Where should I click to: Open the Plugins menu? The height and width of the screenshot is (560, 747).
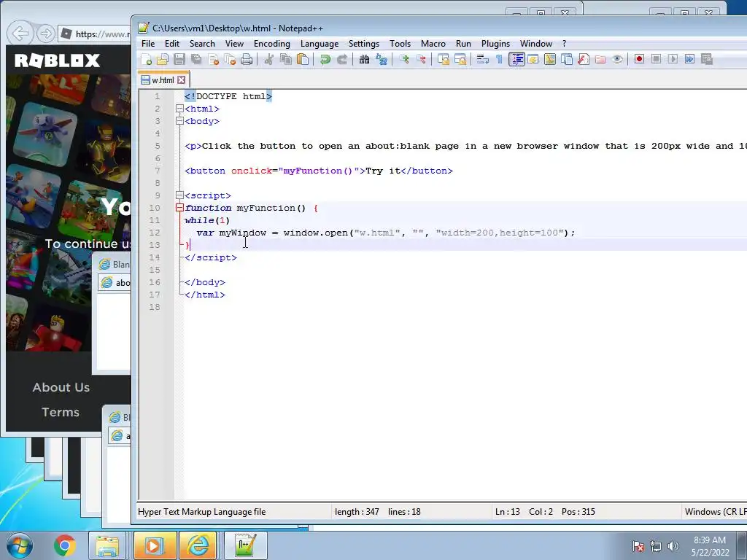(x=495, y=44)
